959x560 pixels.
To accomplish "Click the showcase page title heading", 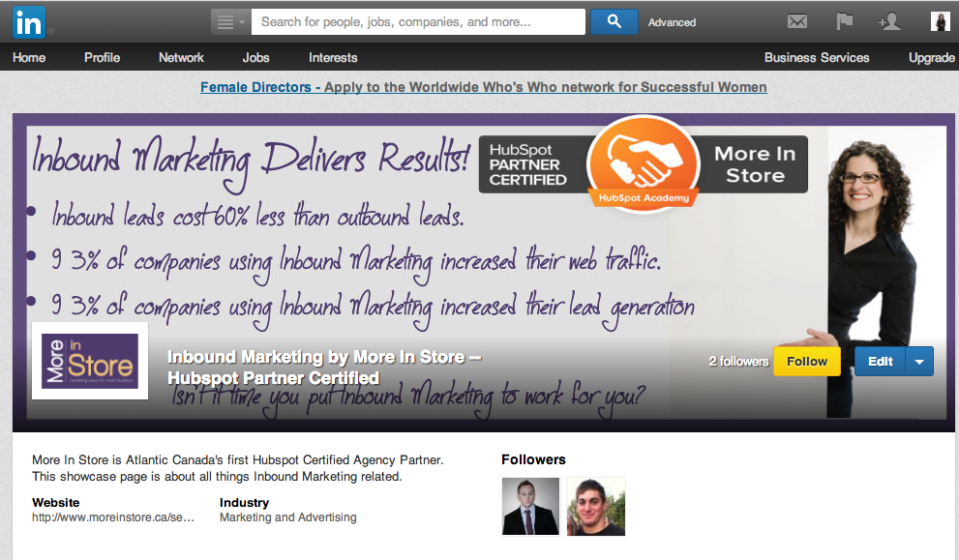I will 324,368.
